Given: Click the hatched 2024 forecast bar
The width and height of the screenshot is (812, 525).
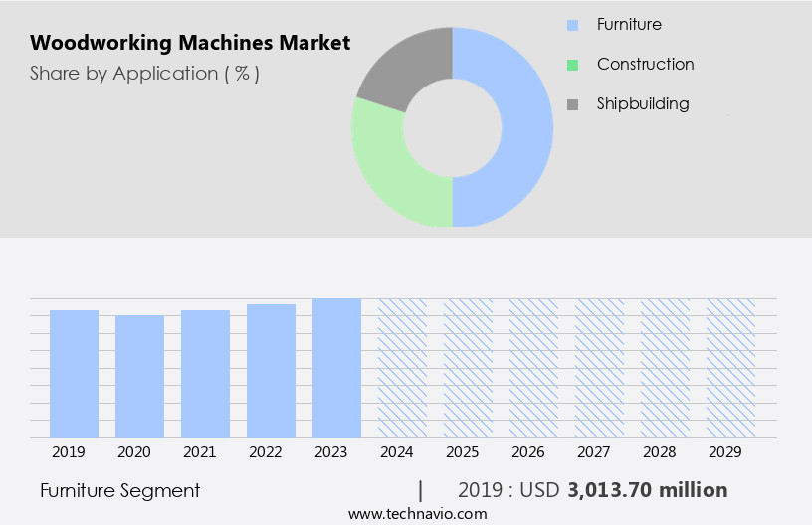Looking at the screenshot, I should (x=402, y=368).
